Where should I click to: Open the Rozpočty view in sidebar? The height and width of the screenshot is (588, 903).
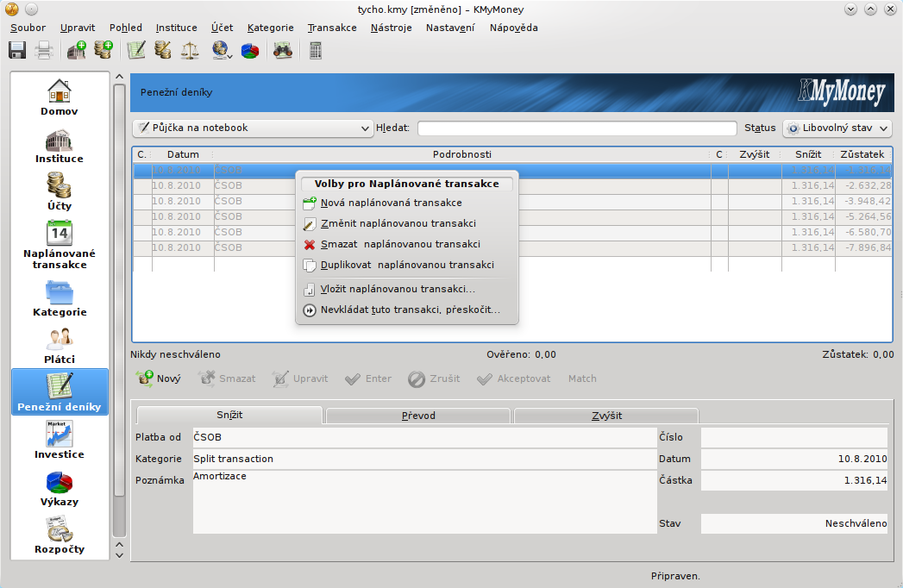pos(60,535)
